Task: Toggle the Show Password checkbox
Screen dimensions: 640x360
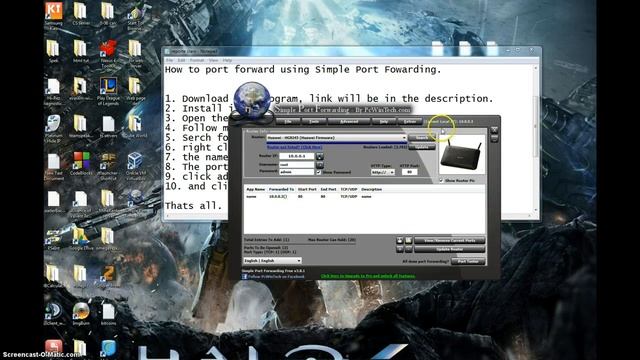Action: (319, 172)
